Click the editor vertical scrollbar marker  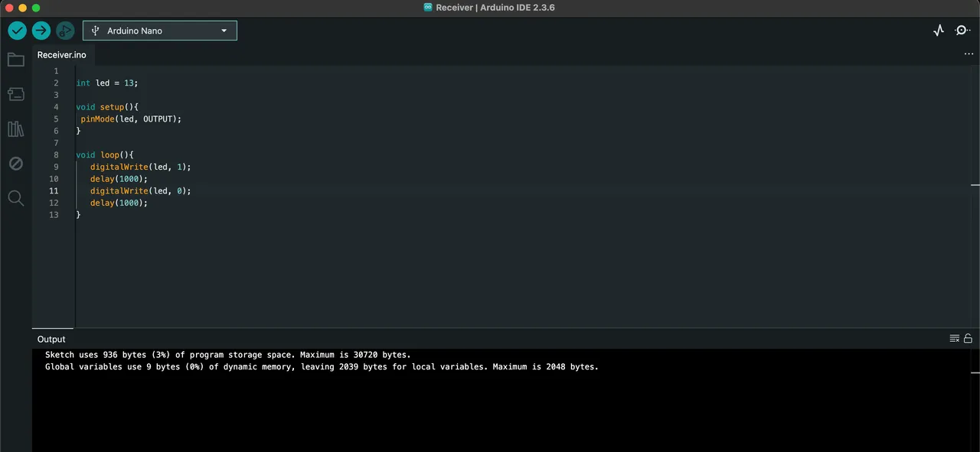[x=975, y=185]
